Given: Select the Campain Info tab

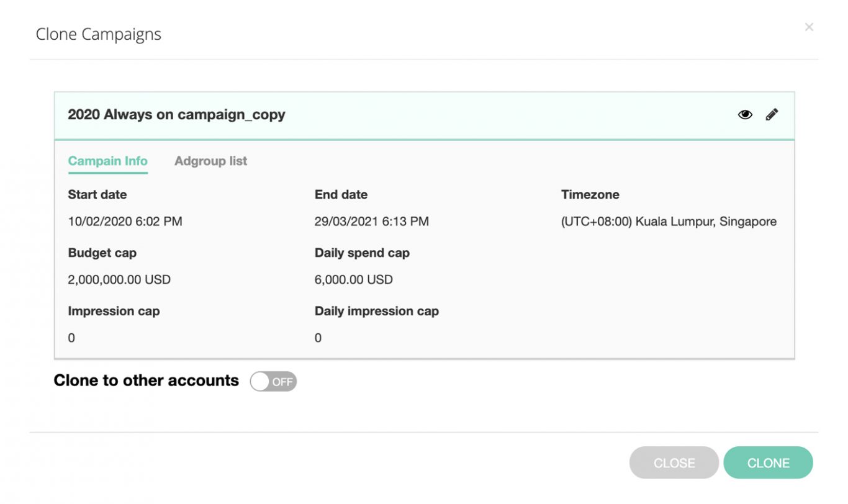Looking at the screenshot, I should pos(107,161).
